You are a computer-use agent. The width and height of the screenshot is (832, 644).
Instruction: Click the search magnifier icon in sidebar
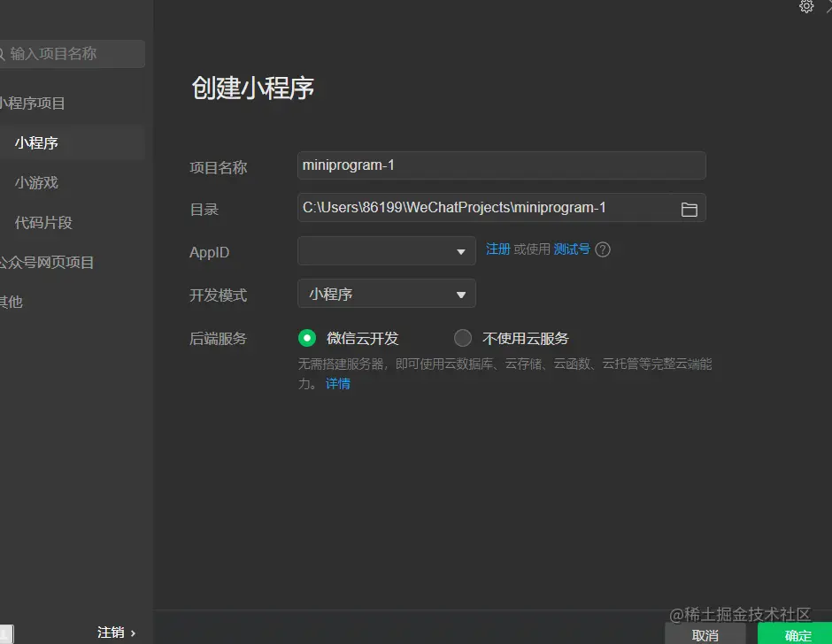click(x=2, y=54)
